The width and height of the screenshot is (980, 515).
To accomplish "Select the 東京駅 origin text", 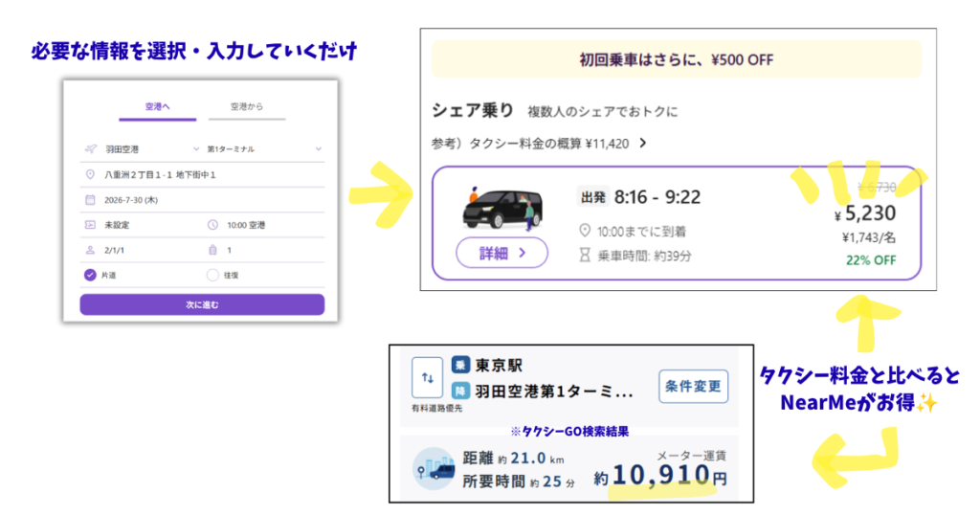I will click(499, 365).
